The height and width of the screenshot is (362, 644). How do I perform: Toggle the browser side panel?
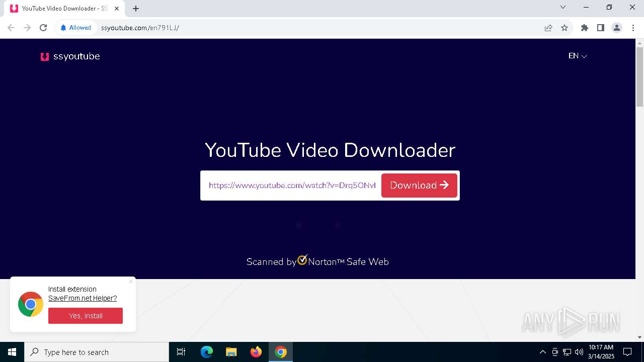click(601, 28)
